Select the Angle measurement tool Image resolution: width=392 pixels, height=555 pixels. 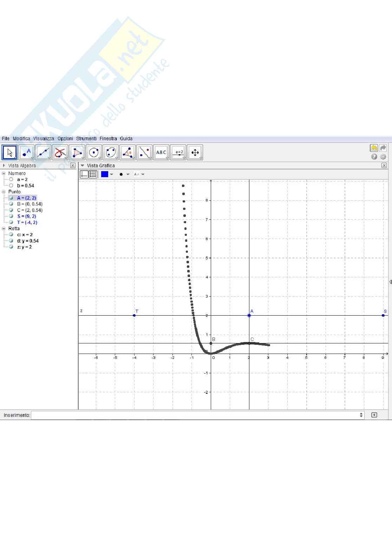click(x=128, y=153)
